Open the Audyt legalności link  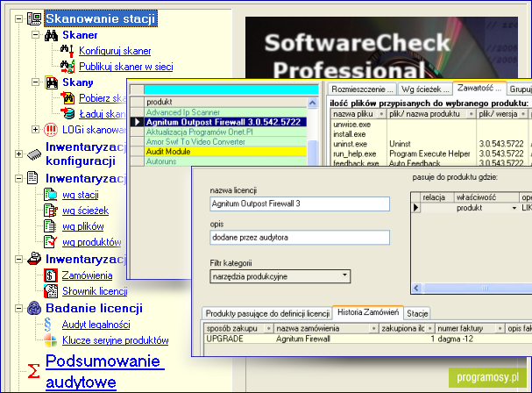[96, 325]
